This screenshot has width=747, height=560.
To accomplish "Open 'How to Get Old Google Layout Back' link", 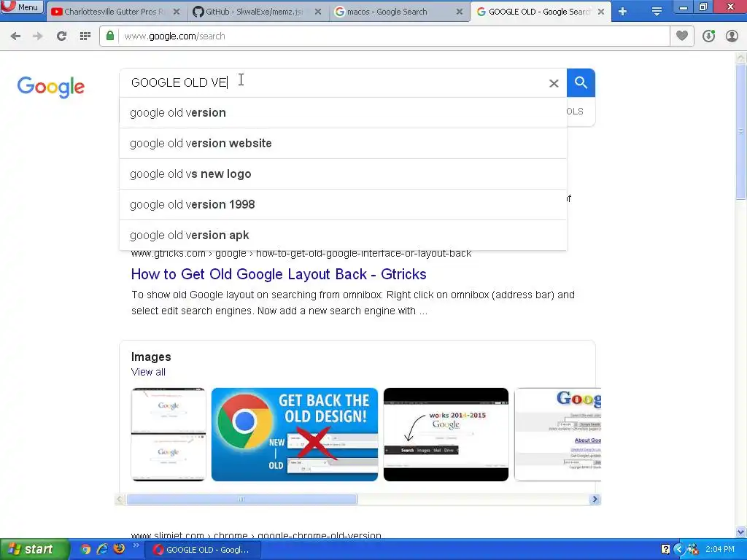I will coord(279,274).
